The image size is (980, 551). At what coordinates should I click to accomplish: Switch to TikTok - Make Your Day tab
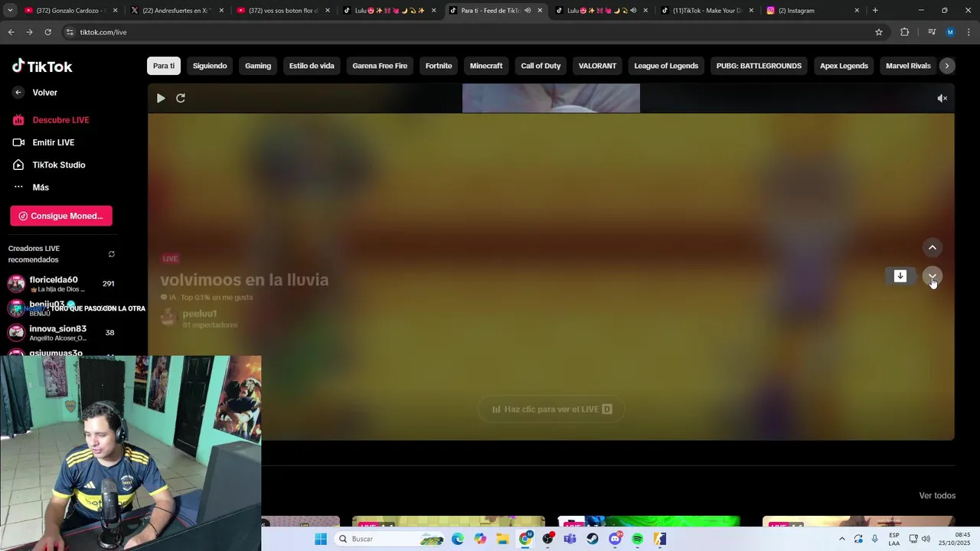[x=706, y=11]
